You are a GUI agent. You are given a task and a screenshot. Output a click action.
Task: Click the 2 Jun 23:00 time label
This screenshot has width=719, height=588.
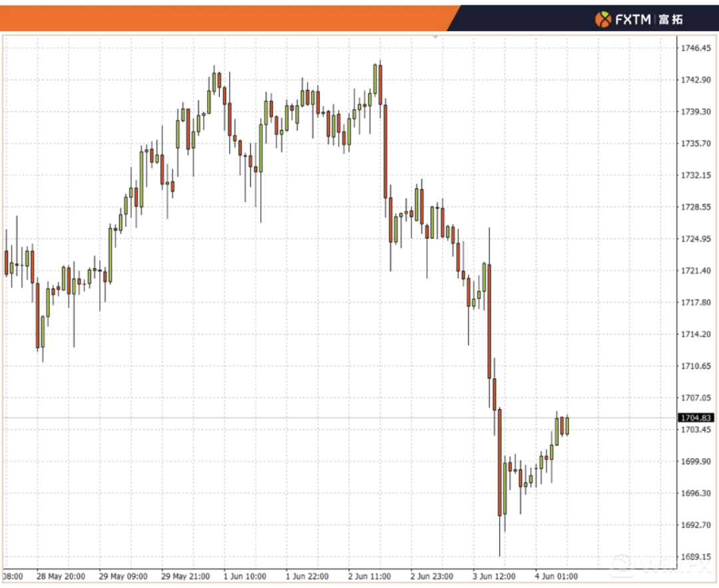432,576
